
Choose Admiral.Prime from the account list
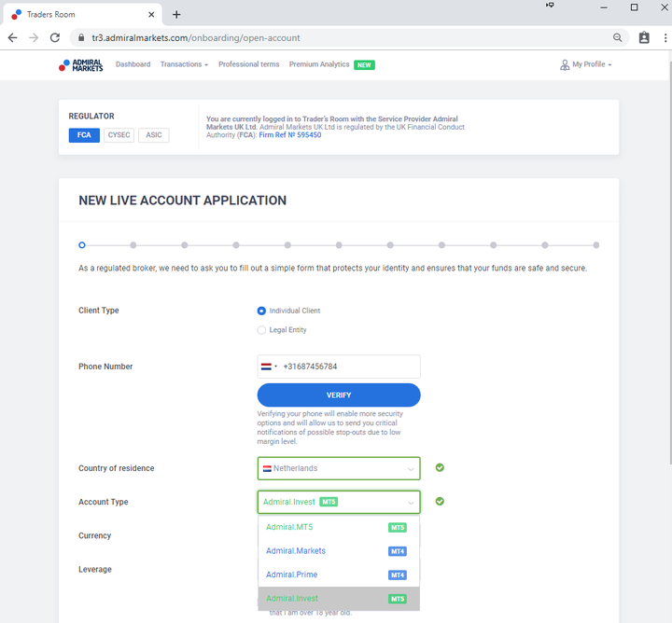point(339,575)
